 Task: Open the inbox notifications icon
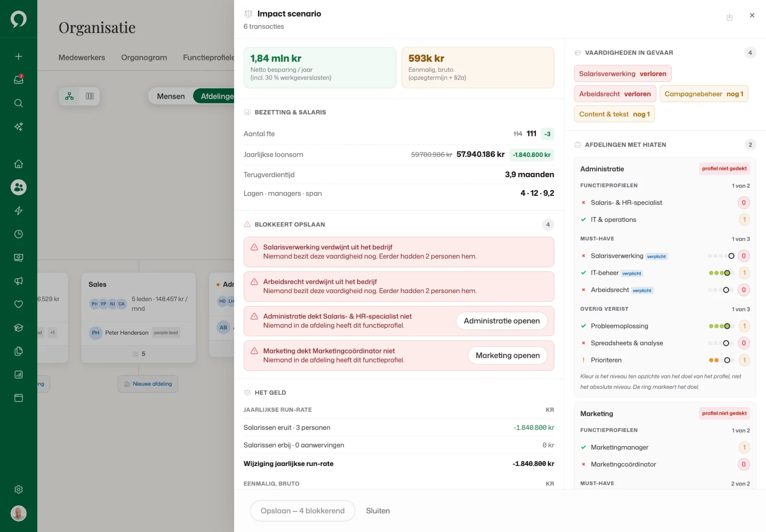pos(19,79)
